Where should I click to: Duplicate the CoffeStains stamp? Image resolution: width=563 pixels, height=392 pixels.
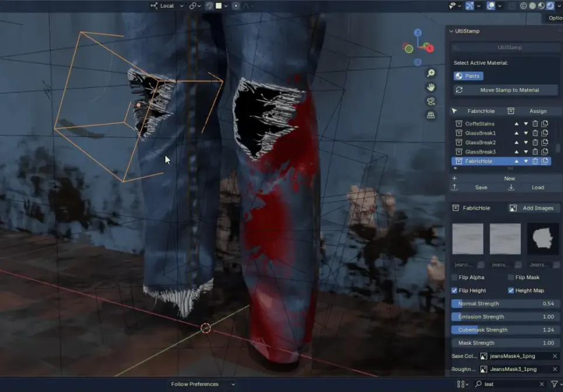[545, 124]
